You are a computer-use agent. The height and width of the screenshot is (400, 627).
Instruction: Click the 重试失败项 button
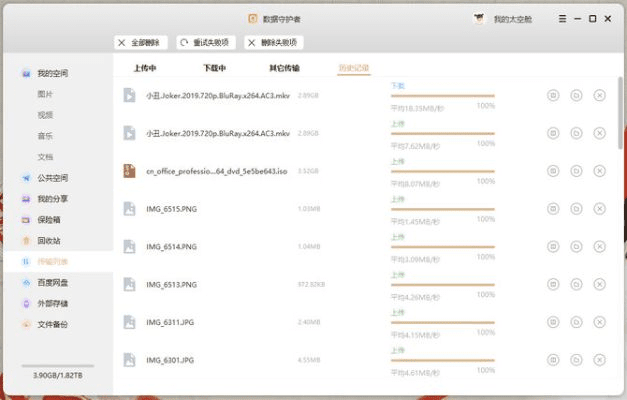(x=206, y=42)
